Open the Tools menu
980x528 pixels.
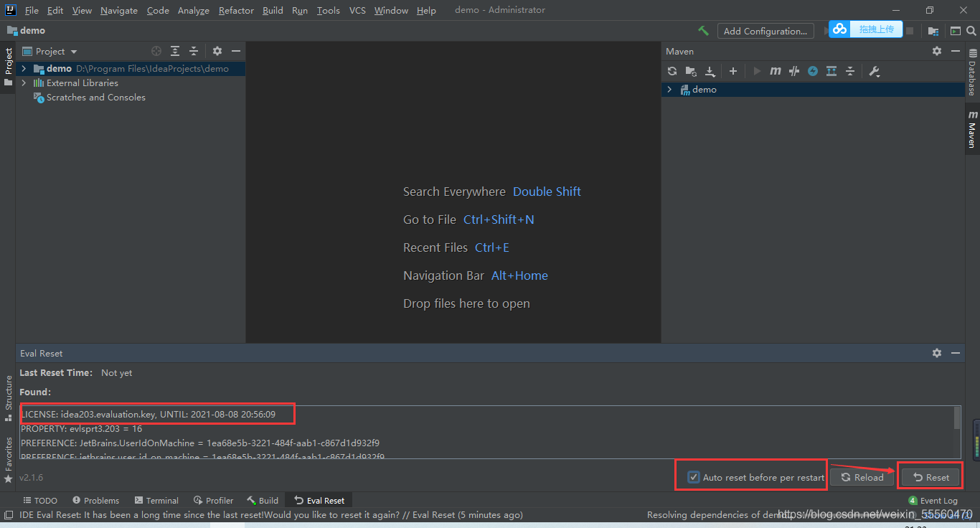[329, 10]
